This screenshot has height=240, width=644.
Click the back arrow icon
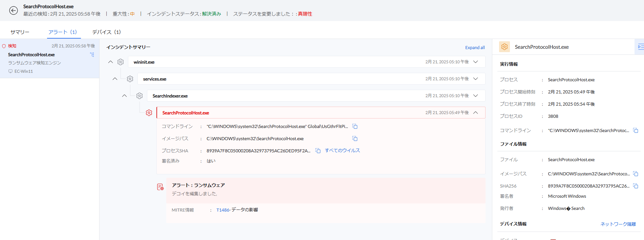(x=14, y=10)
